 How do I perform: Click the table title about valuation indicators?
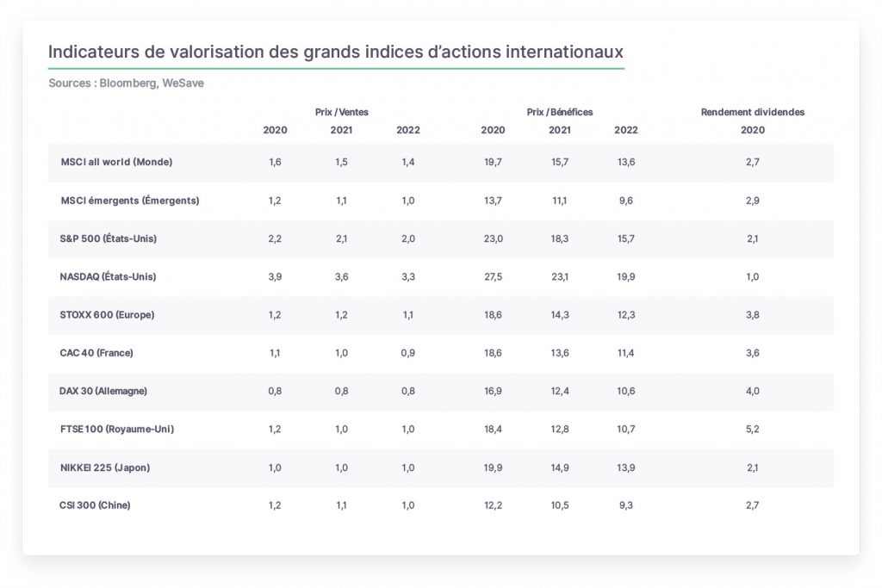(336, 52)
